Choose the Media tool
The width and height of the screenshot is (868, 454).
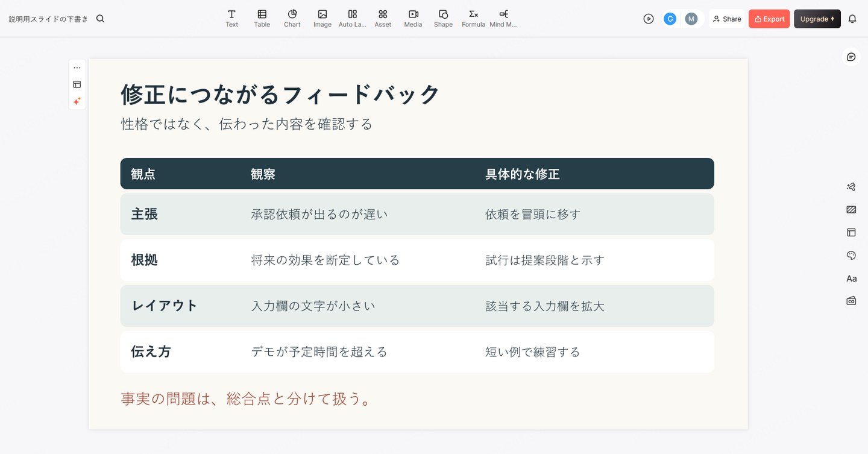click(413, 19)
